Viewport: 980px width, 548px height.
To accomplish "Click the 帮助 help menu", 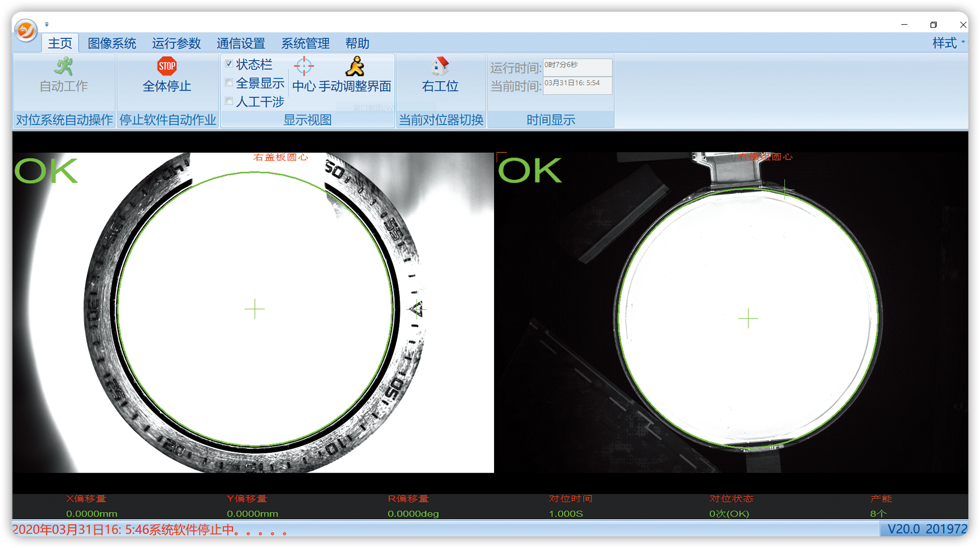I will [x=357, y=44].
